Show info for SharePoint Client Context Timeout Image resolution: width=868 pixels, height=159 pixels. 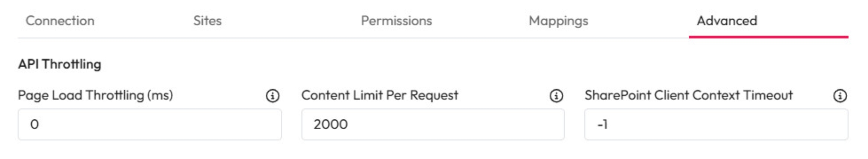(x=840, y=96)
